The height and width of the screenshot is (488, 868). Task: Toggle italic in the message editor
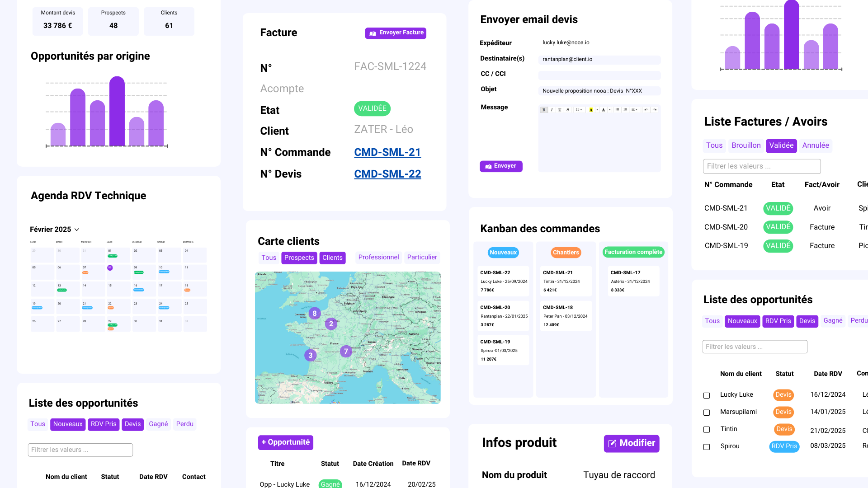pyautogui.click(x=552, y=110)
